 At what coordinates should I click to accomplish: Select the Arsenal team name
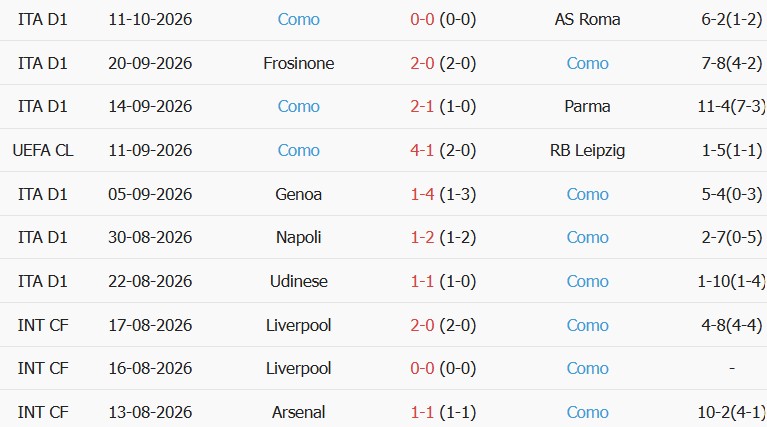tap(298, 413)
